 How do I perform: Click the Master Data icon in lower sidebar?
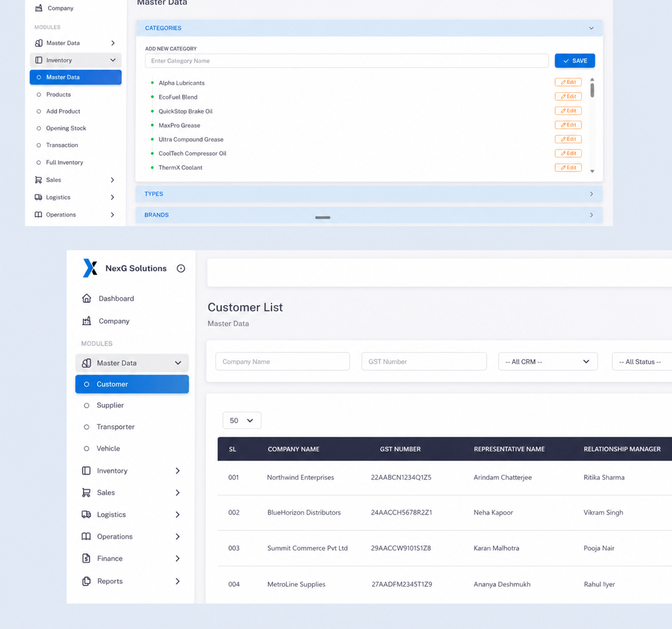tap(86, 363)
